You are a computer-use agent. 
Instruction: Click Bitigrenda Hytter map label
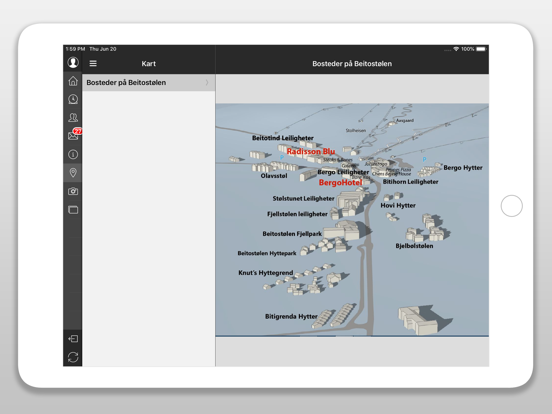[291, 316]
